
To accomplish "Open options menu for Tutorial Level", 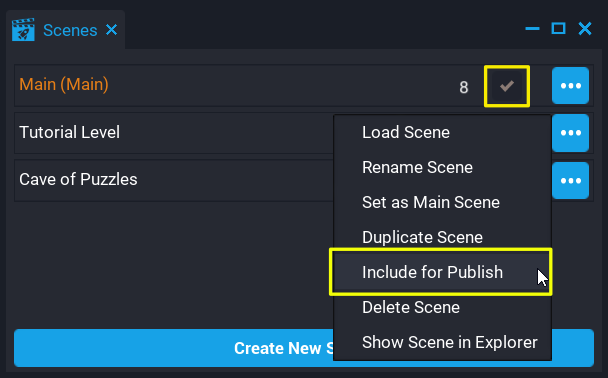I will coord(570,133).
